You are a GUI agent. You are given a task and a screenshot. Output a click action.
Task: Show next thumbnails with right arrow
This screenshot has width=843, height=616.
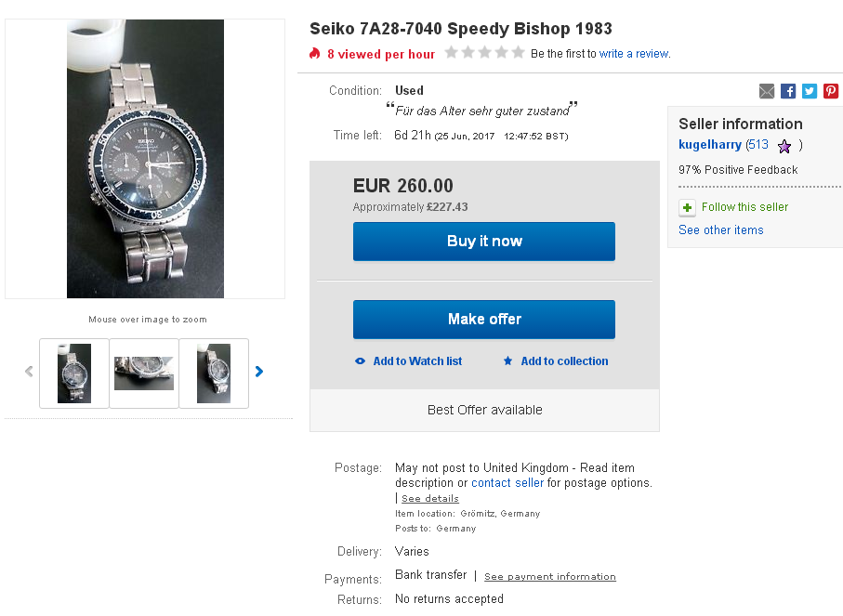[x=259, y=372]
